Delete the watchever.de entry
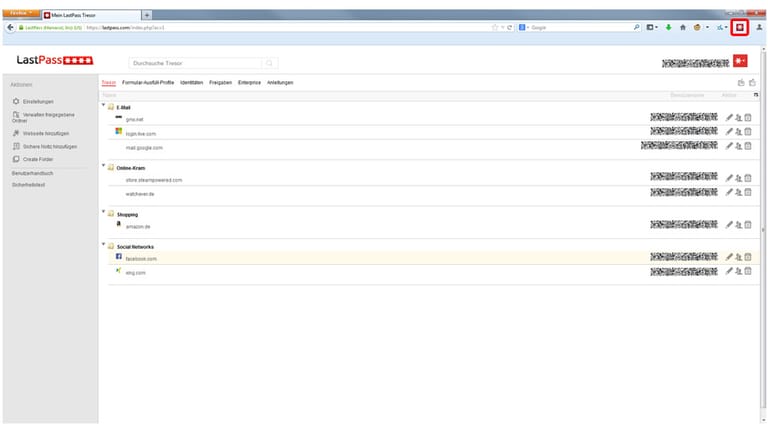768x432 pixels. click(x=748, y=192)
